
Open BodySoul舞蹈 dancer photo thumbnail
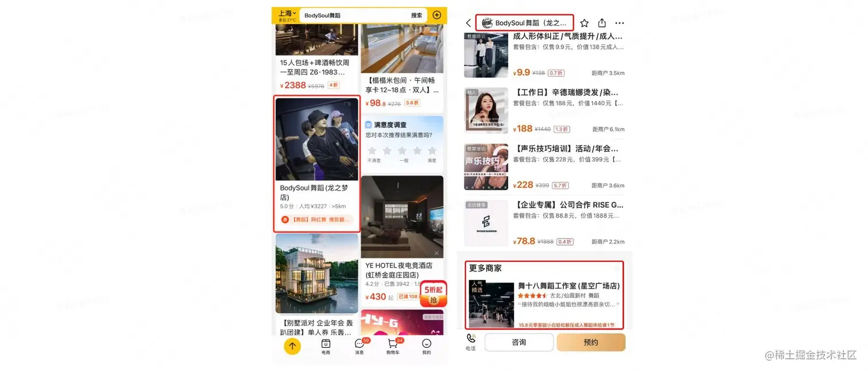[x=317, y=139]
